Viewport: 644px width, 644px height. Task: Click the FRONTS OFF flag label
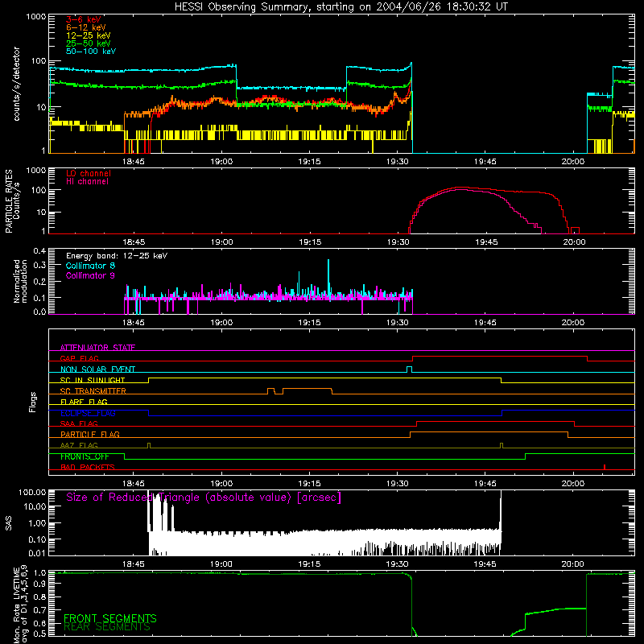(x=85, y=456)
